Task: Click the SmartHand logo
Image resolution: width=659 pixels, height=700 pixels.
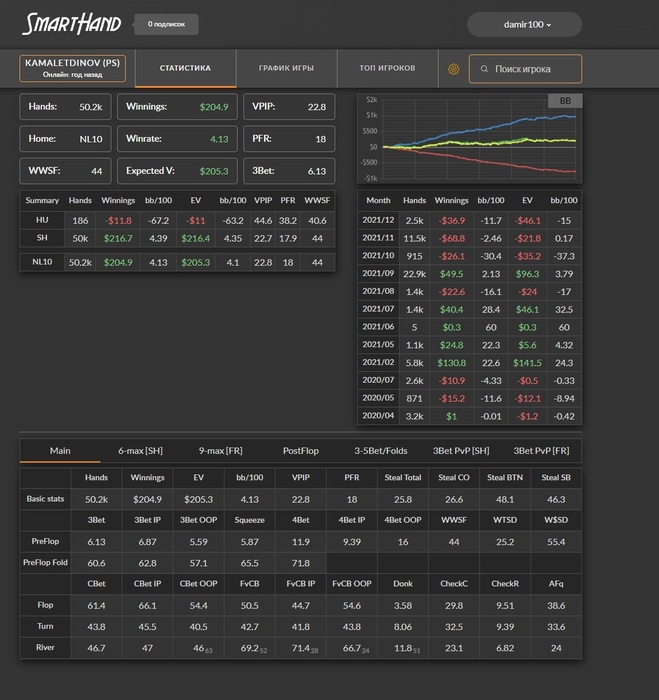Action: (71, 24)
